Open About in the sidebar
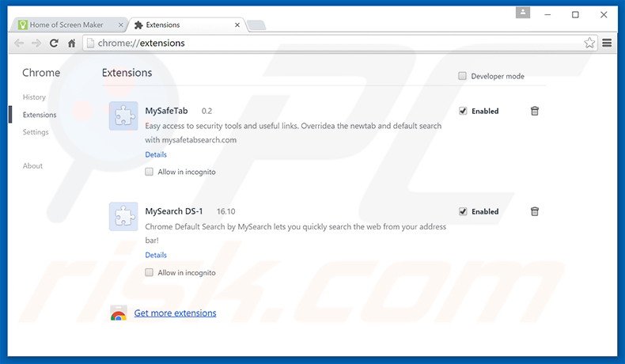This screenshot has width=625, height=364. (x=32, y=166)
